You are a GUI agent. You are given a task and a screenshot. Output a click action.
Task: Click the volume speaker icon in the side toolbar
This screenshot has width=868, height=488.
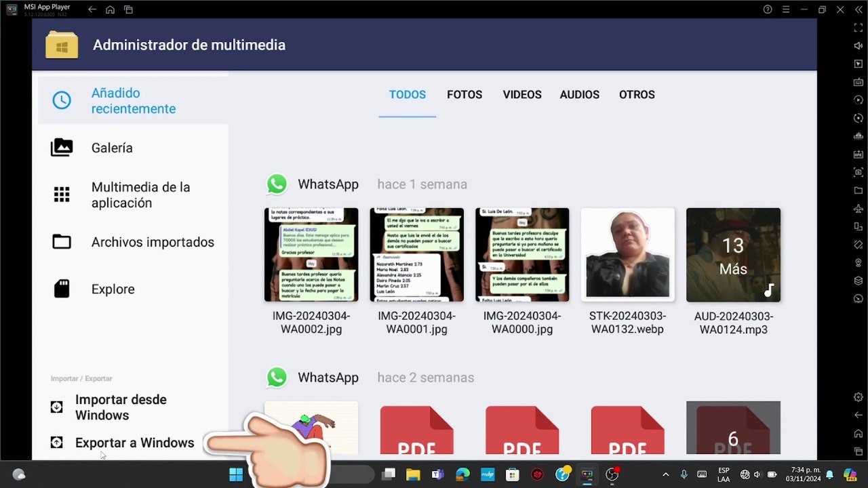pyautogui.click(x=858, y=45)
